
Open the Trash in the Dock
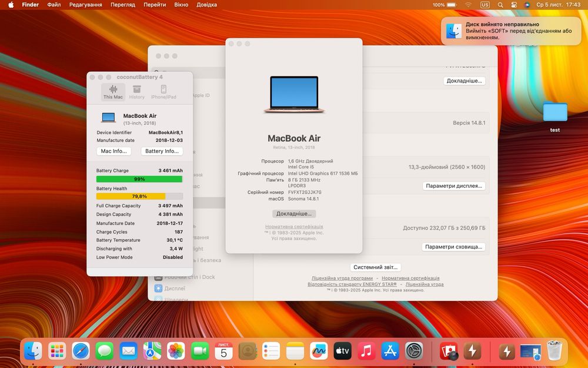point(554,351)
